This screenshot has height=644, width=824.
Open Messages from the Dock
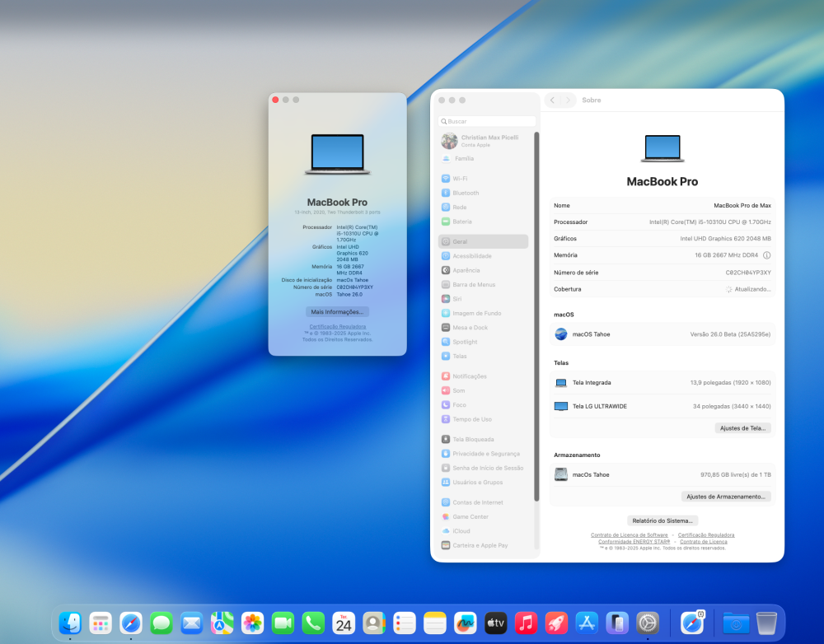[x=162, y=623]
